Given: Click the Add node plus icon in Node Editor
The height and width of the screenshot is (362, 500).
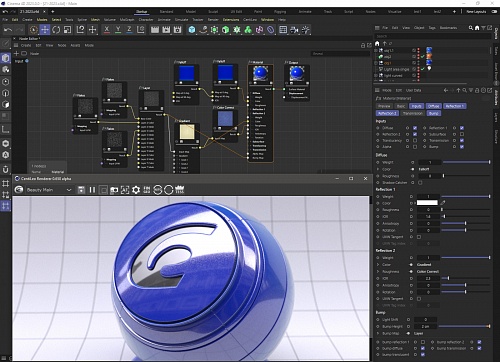Looking at the screenshot, I should click(16, 53).
